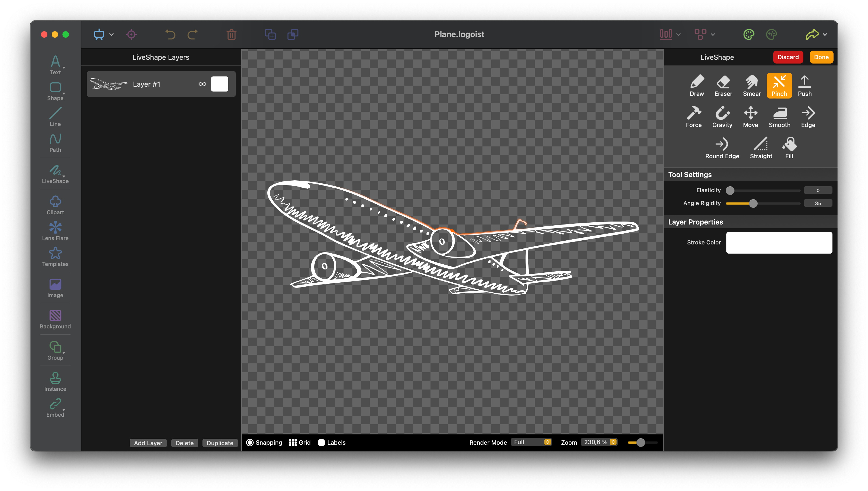This screenshot has height=491, width=868.
Task: Click the Zoom percentage stepper
Action: pos(613,442)
